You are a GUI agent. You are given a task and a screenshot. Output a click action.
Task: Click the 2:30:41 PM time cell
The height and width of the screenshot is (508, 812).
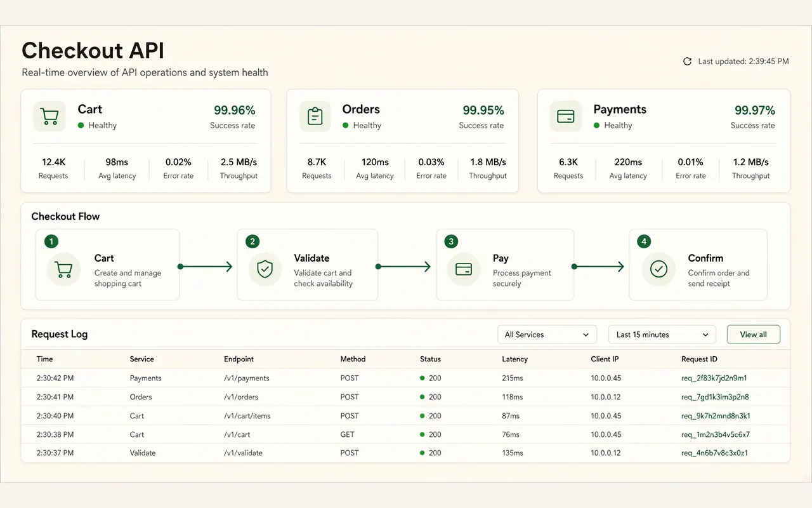pos(55,397)
